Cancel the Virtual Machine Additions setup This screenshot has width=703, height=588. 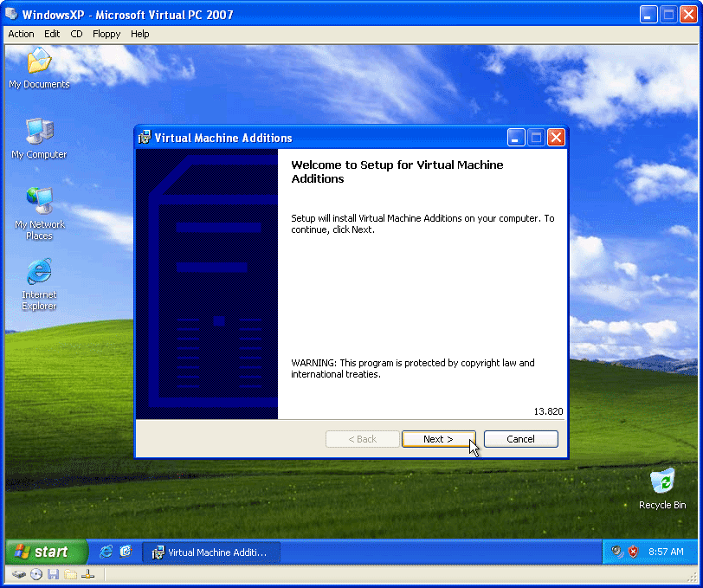(x=520, y=439)
